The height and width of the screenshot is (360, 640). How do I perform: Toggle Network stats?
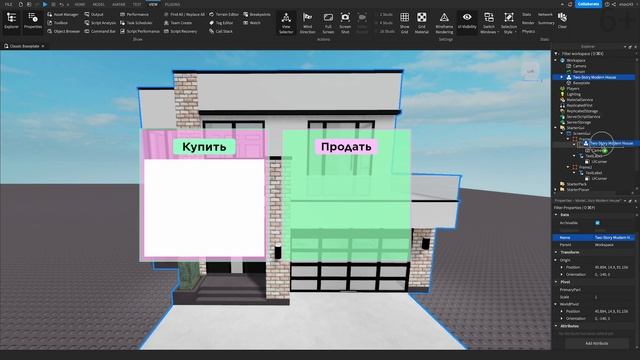click(545, 14)
